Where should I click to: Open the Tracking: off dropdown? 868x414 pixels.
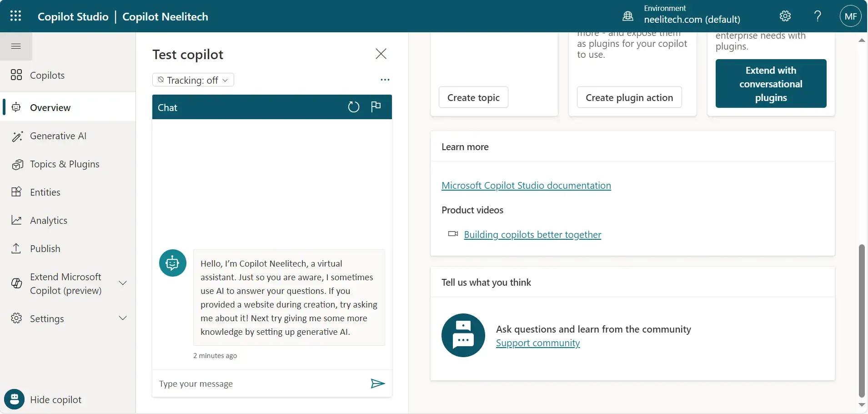coord(193,80)
